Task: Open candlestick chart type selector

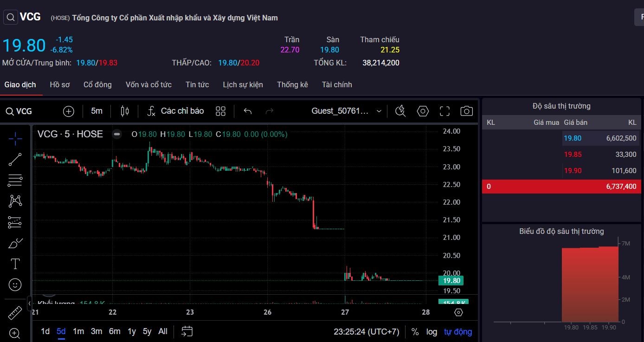Action: 124,111
